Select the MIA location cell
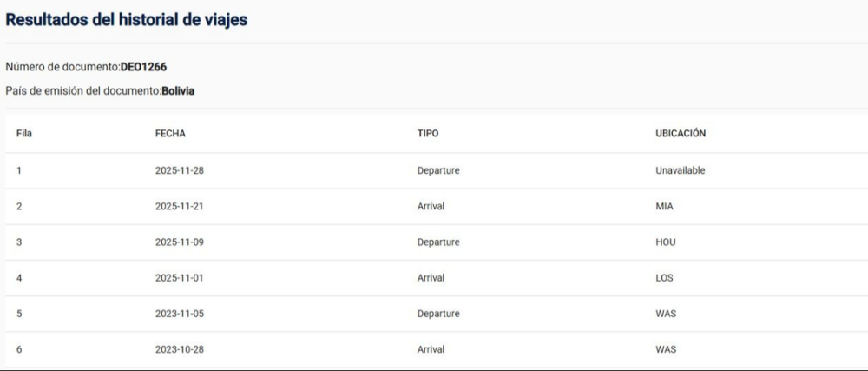This screenshot has width=868, height=371. point(665,207)
